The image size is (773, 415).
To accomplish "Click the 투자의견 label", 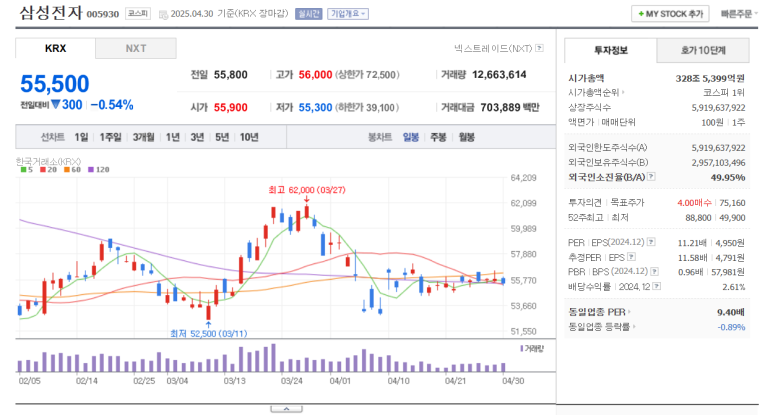I will pos(585,203).
